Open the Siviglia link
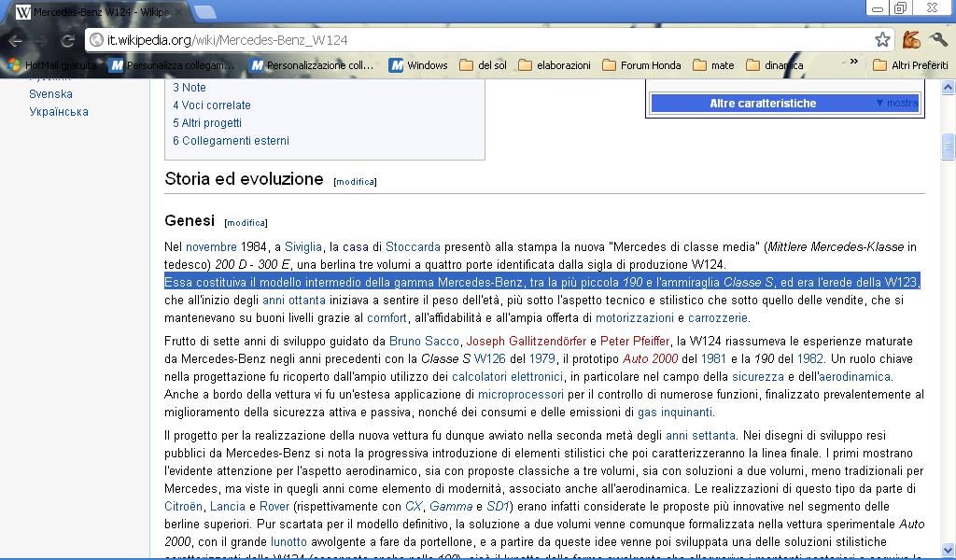Viewport: 956px width, 560px height. pyautogui.click(x=303, y=246)
